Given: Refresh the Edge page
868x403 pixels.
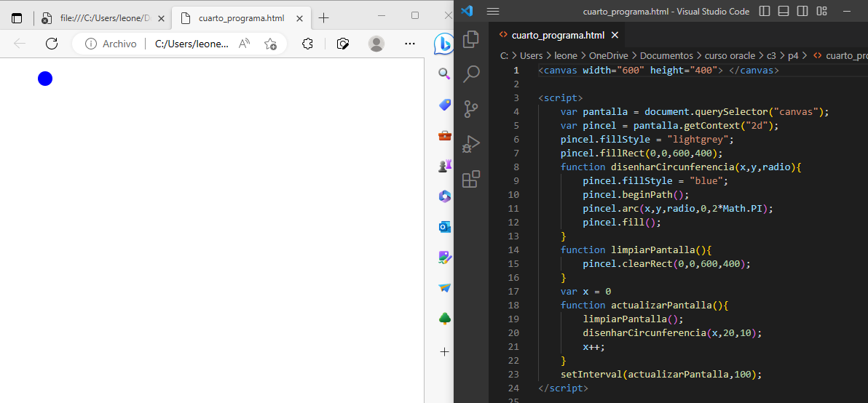Looking at the screenshot, I should tap(52, 44).
